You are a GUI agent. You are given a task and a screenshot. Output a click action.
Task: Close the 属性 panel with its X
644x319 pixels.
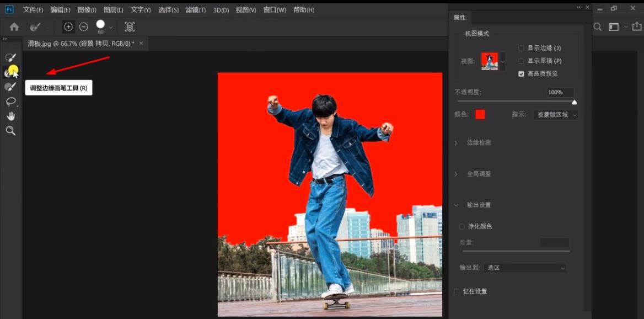[x=587, y=7]
